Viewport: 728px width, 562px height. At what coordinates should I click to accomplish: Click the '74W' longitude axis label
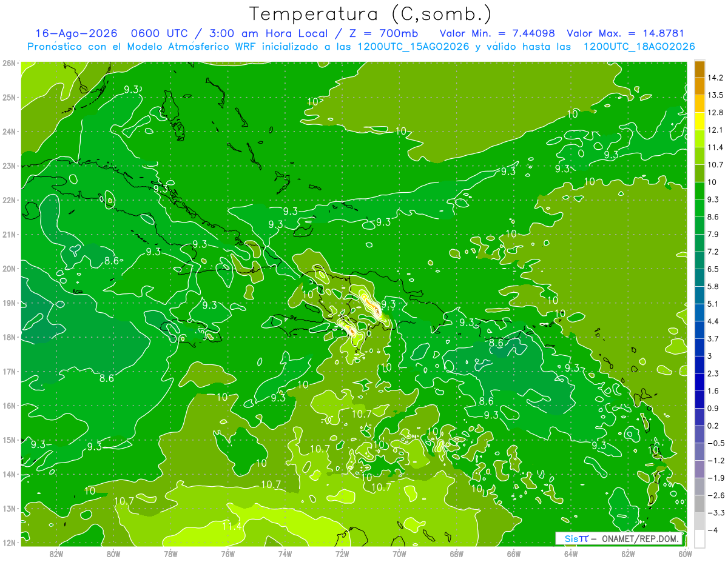[x=285, y=553]
